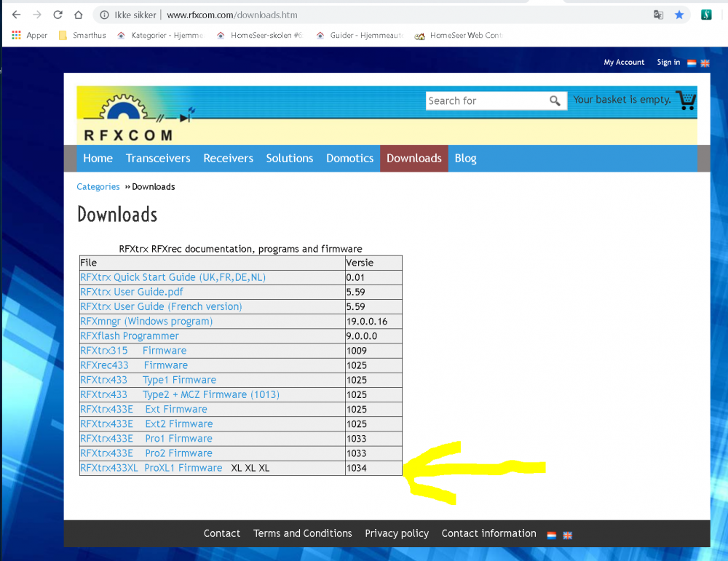Image resolution: width=728 pixels, height=561 pixels.
Task: Open the Apper apps shortcut
Action: point(30,35)
